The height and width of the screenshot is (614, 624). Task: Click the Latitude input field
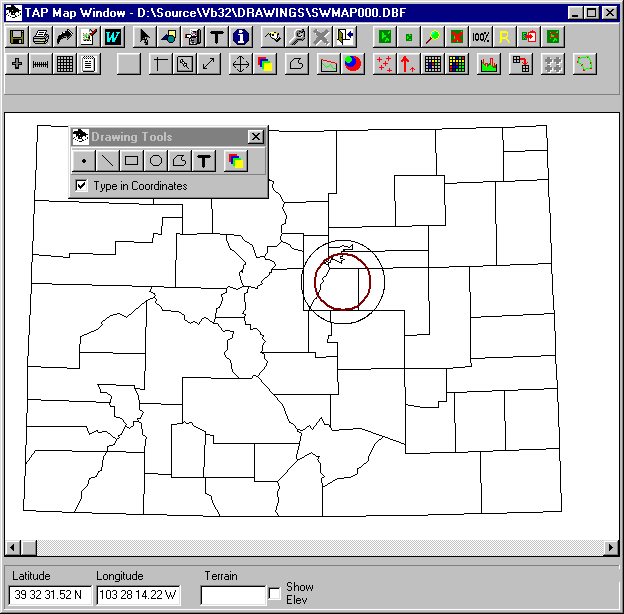(x=50, y=595)
